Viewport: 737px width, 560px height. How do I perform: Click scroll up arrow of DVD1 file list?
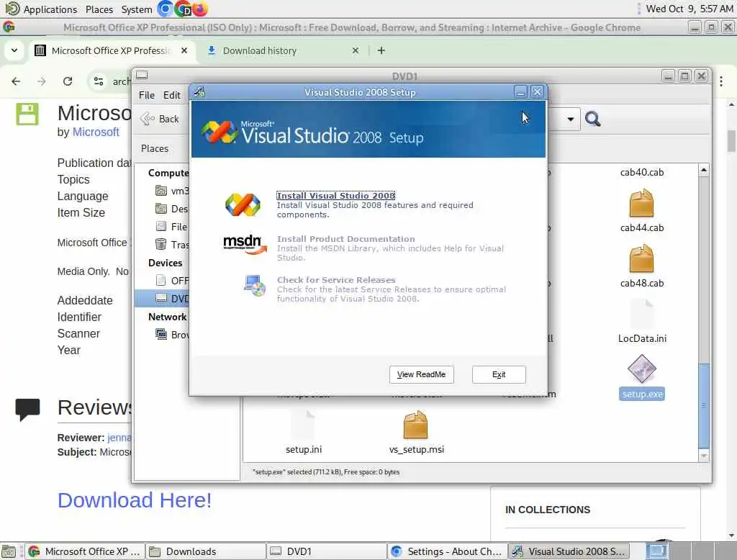coord(704,170)
